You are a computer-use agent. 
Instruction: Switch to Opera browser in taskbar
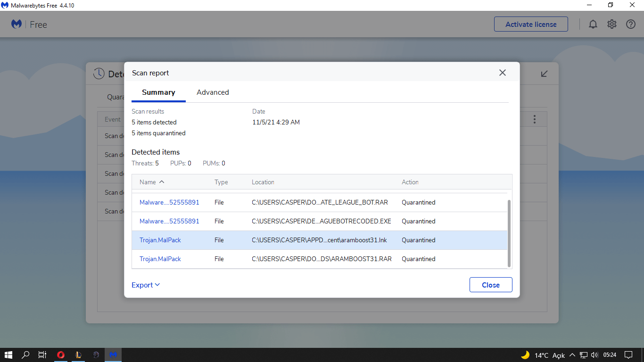(x=61, y=355)
